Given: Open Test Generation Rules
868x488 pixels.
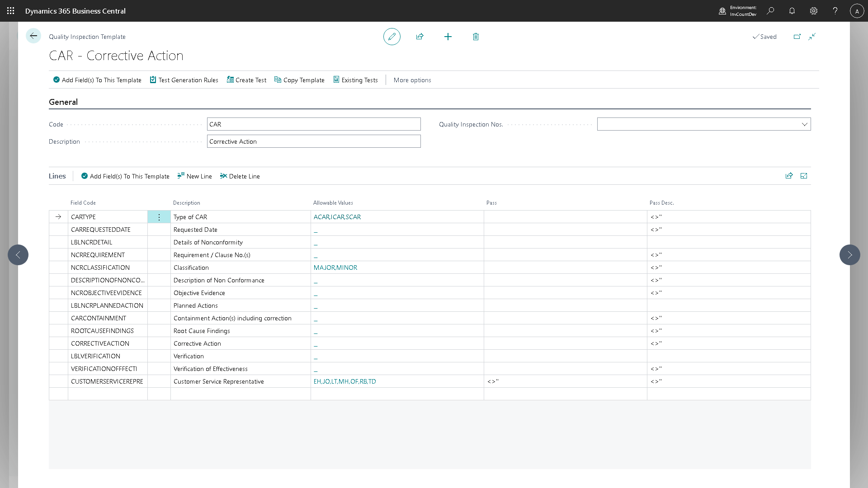Looking at the screenshot, I should coord(184,80).
